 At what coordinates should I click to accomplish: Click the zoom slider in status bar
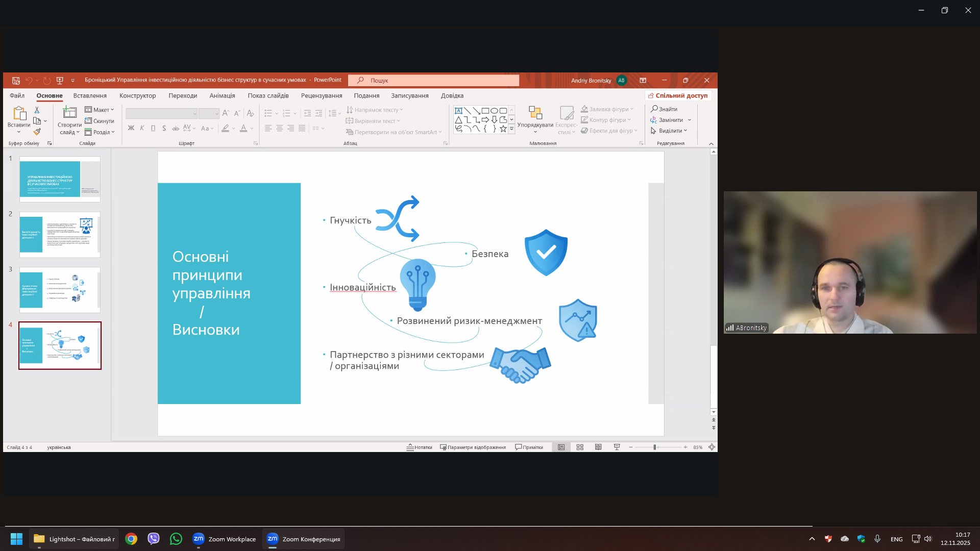pos(655,447)
